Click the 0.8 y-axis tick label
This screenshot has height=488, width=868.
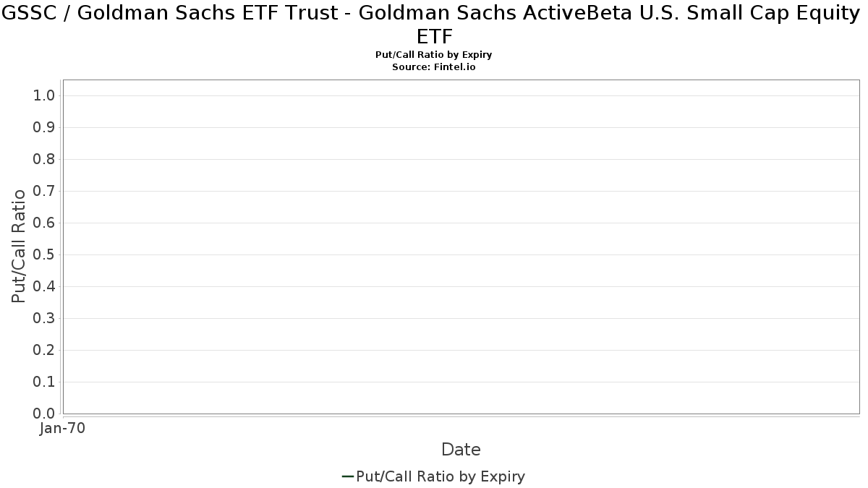click(44, 160)
